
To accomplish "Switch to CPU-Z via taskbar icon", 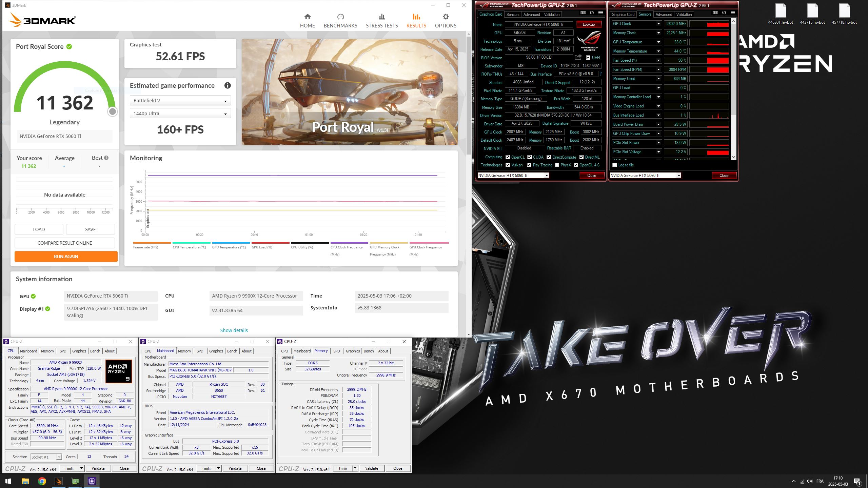I will 92,481.
